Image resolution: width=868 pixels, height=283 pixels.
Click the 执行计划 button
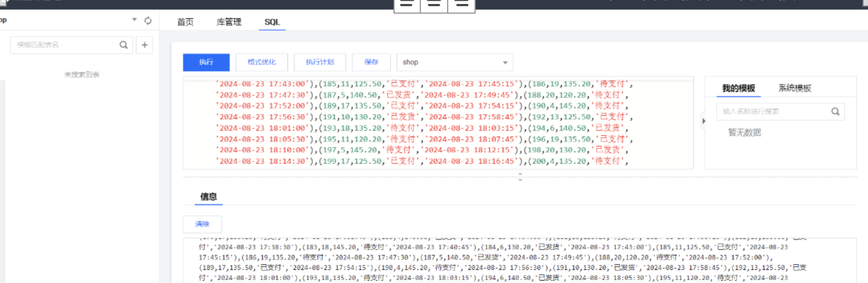319,62
